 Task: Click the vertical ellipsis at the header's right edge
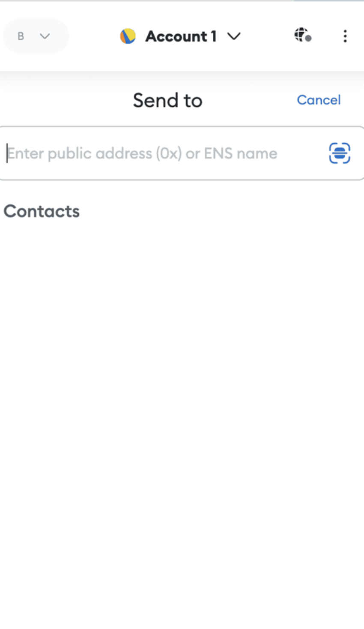pos(345,36)
